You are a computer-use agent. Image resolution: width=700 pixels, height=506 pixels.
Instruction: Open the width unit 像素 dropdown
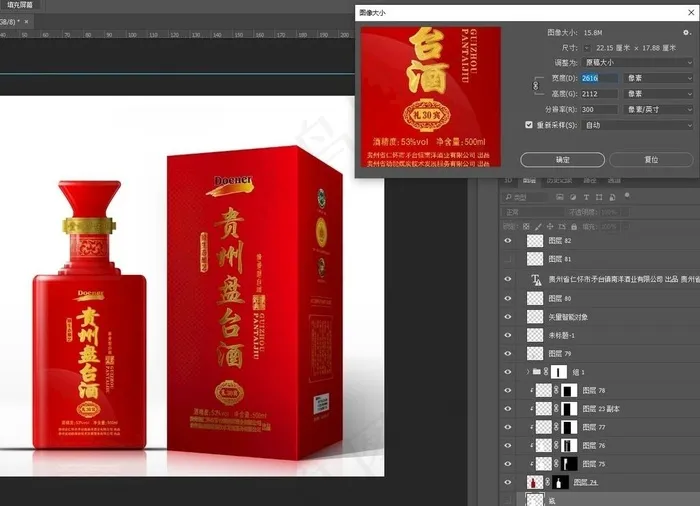tap(658, 78)
